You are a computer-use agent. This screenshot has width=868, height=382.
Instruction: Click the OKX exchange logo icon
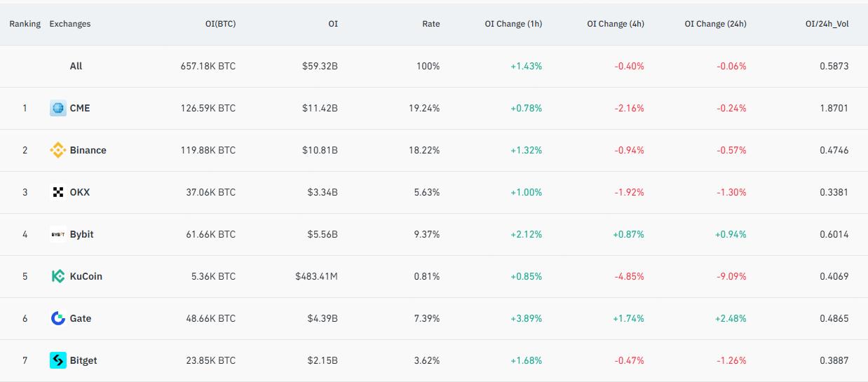(x=58, y=192)
